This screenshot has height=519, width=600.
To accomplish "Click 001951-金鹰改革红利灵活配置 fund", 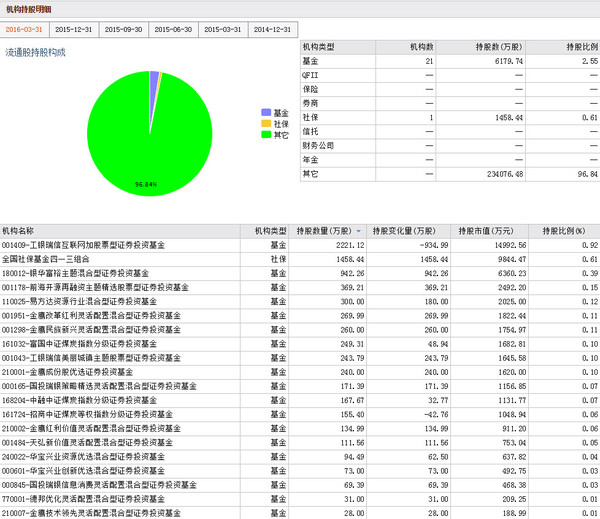I will pos(91,316).
